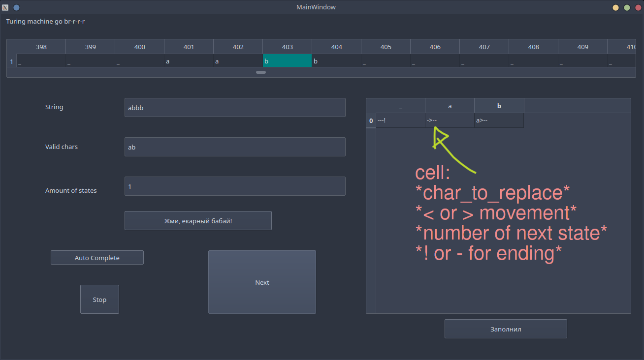Select tape cell 401 containing 'a'
The height and width of the screenshot is (360, 644).
pos(189,60)
